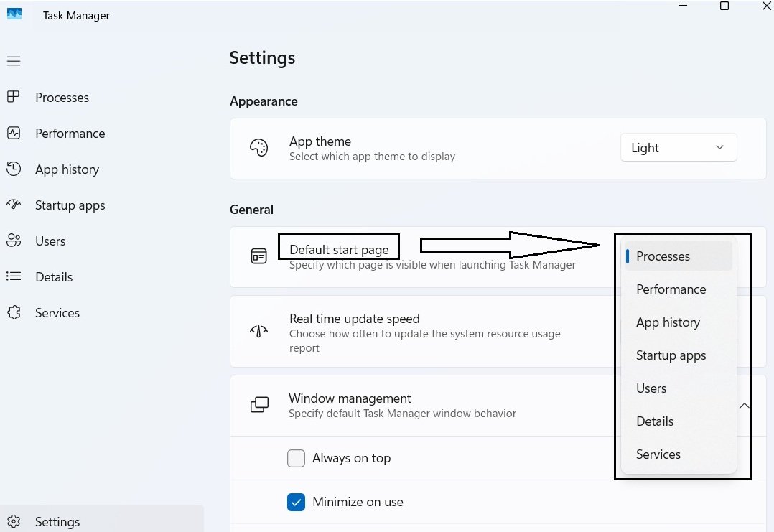The image size is (774, 532).
Task: Maximize the Task Manager window
Action: tap(724, 6)
